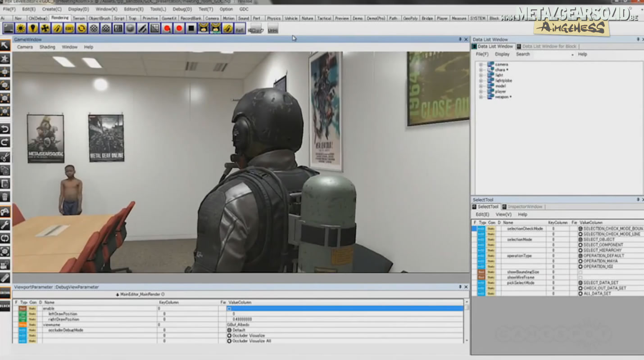The image size is (644, 360).
Task: Click the first dark screen toolbar icon
Action: (8, 29)
